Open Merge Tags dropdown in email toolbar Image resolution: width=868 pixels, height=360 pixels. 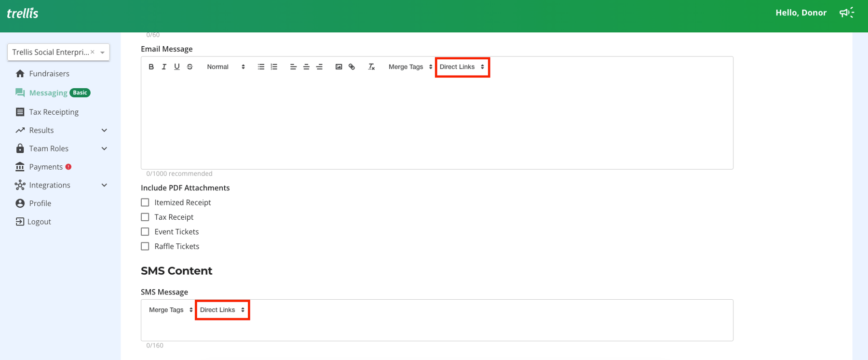click(x=410, y=67)
